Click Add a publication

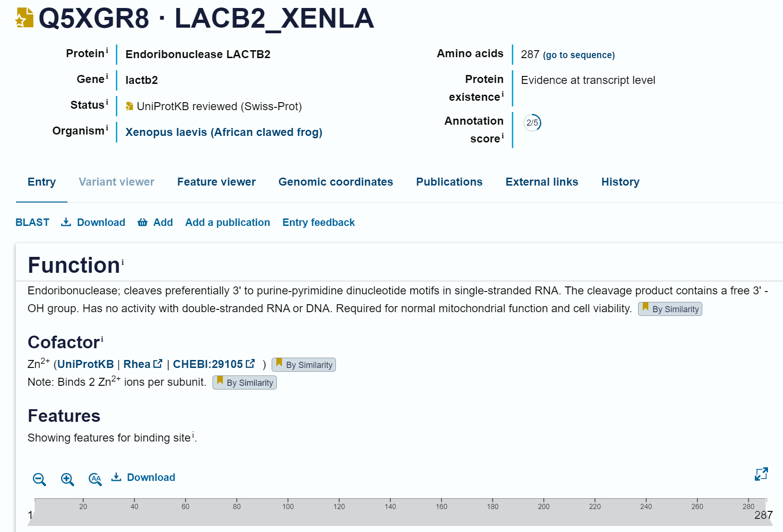tap(228, 222)
